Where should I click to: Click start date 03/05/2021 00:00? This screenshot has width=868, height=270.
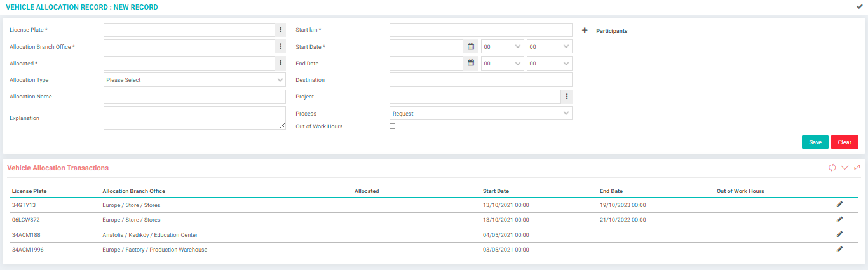click(x=506, y=250)
